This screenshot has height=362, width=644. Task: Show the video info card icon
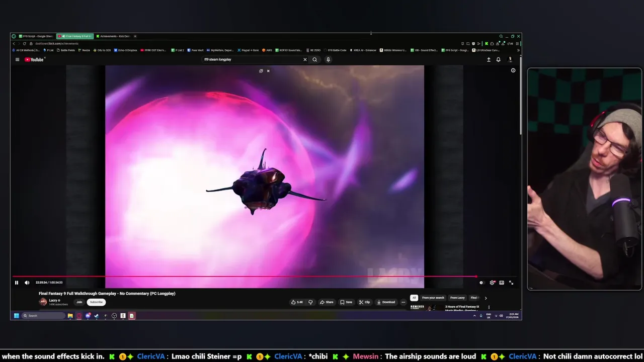pos(513,70)
